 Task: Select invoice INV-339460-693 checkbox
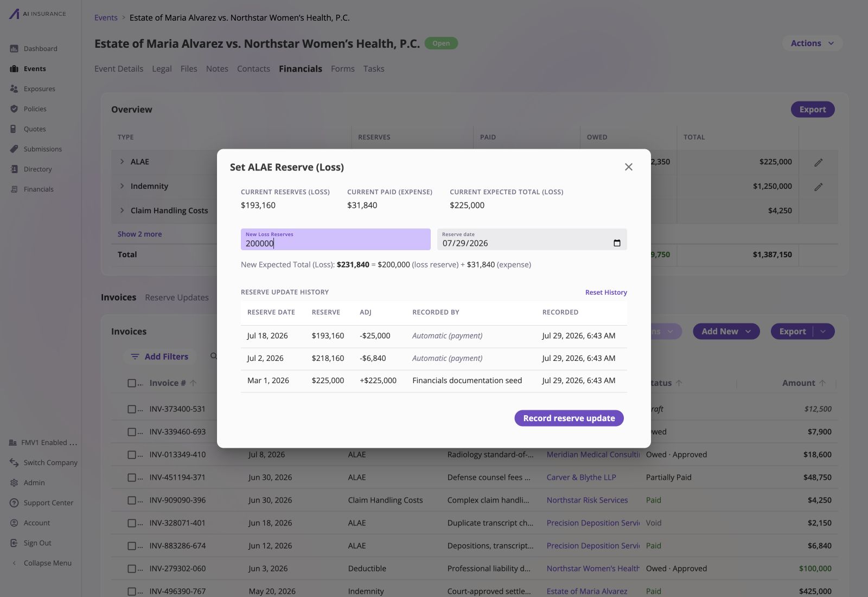click(x=132, y=432)
